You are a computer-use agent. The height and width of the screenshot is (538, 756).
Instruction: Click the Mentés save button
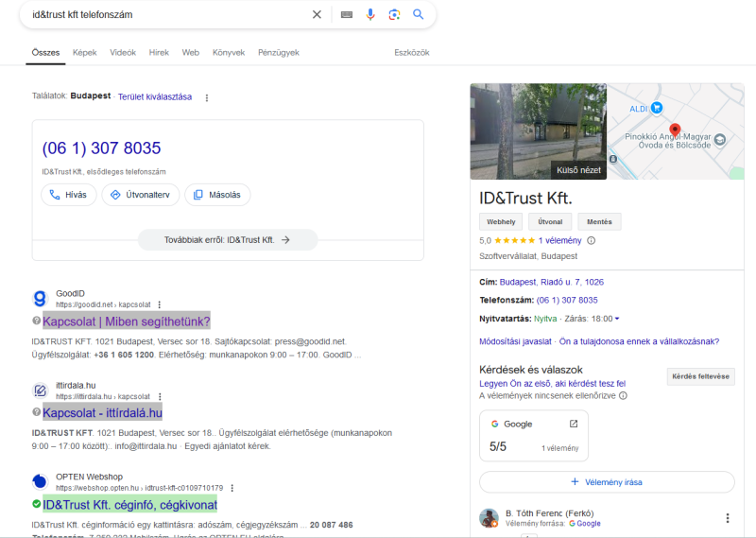[599, 222]
